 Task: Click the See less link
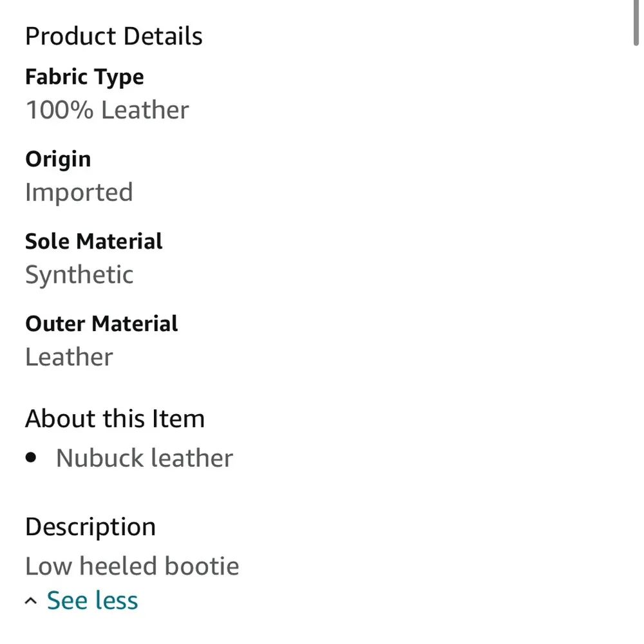[92, 600]
